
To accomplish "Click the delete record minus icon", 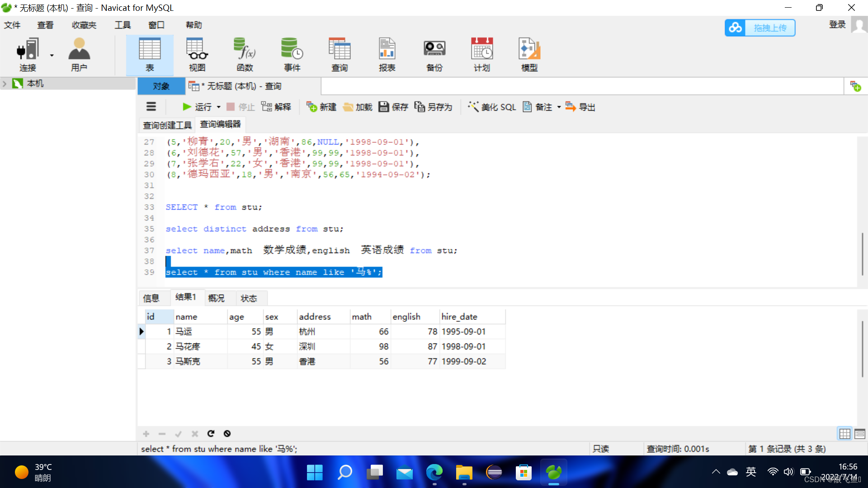I will 162,434.
